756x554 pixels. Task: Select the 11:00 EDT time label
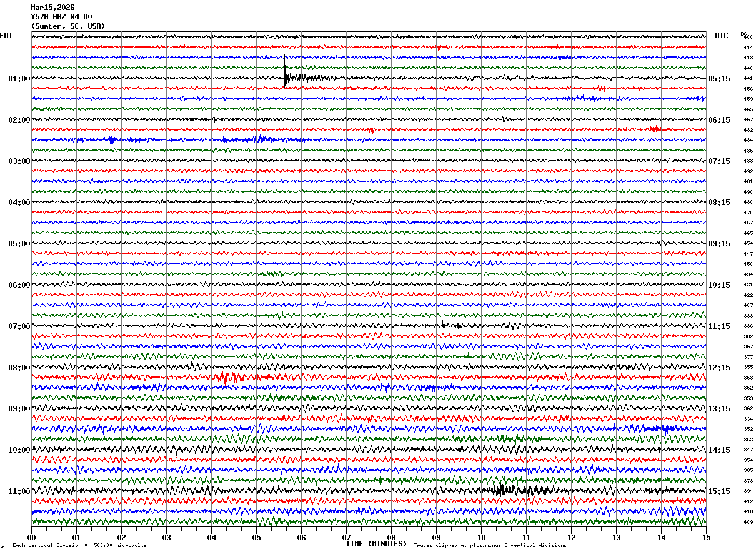(x=19, y=491)
